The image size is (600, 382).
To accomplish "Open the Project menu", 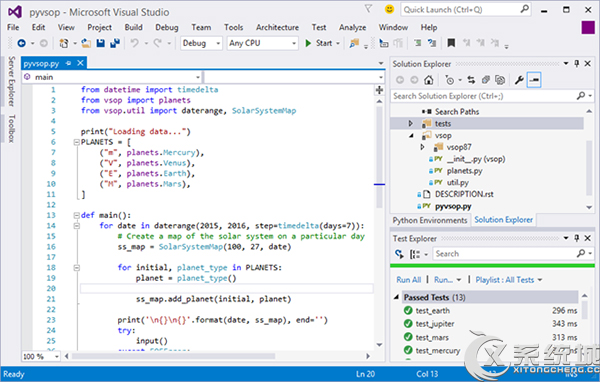I will (x=99, y=27).
